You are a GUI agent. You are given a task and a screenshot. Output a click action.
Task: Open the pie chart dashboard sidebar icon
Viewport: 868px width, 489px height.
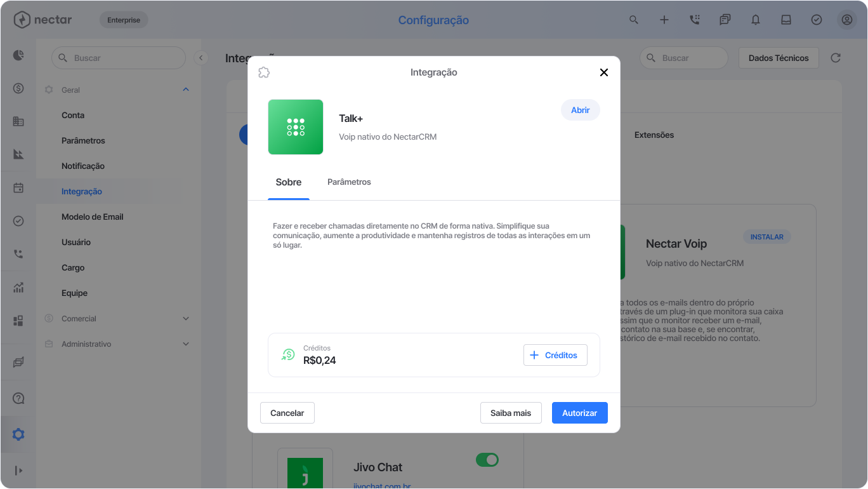(x=18, y=55)
